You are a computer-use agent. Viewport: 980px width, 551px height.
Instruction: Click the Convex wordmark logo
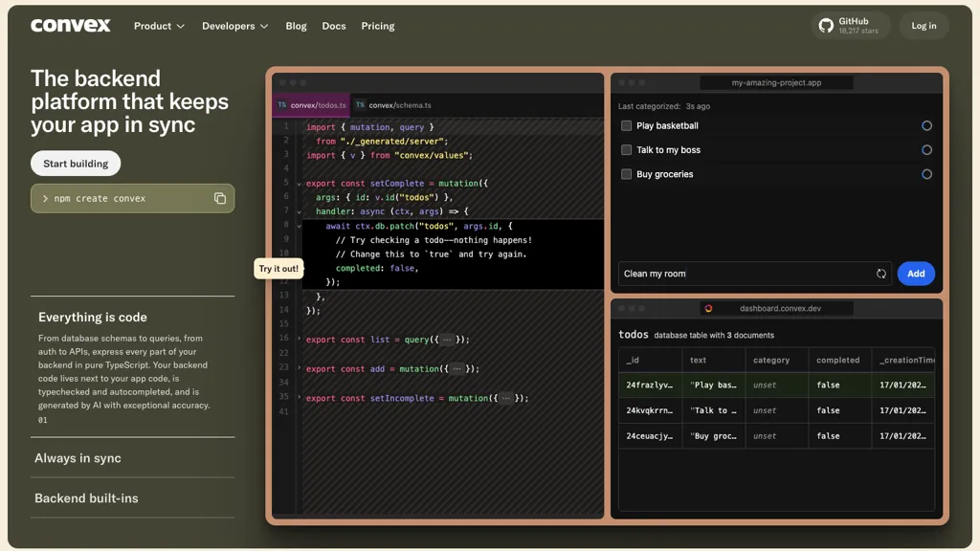[x=70, y=25]
